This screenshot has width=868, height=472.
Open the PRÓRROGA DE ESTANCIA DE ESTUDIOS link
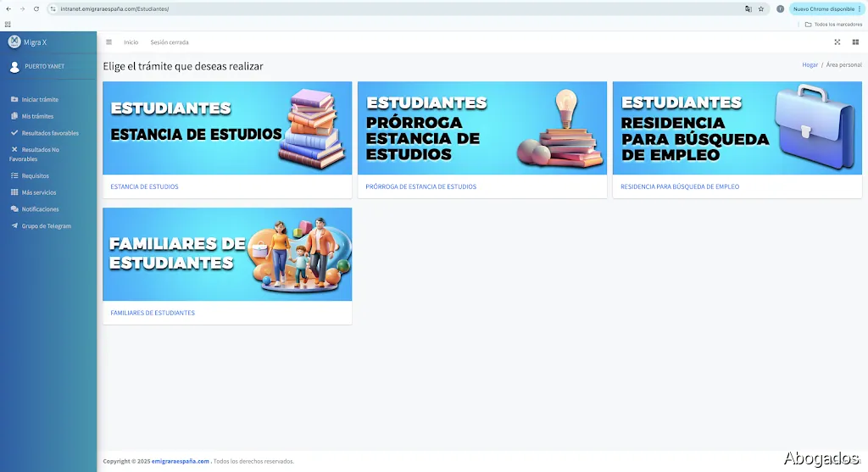click(420, 186)
